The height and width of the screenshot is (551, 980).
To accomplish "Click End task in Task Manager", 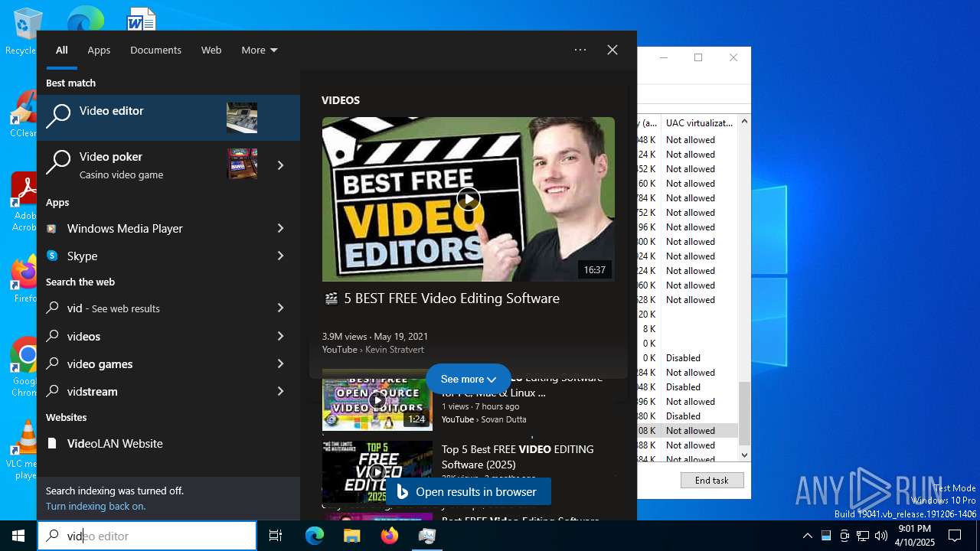I will pos(711,480).
